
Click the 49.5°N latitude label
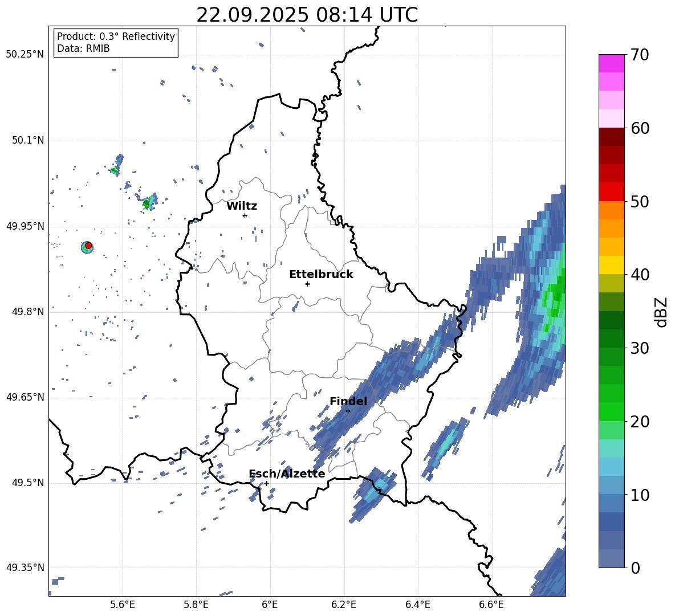[x=28, y=483]
